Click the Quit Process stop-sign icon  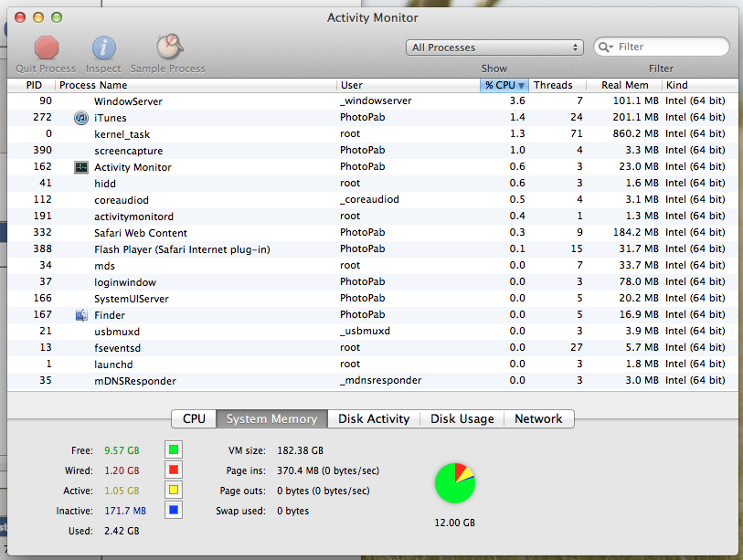point(47,48)
